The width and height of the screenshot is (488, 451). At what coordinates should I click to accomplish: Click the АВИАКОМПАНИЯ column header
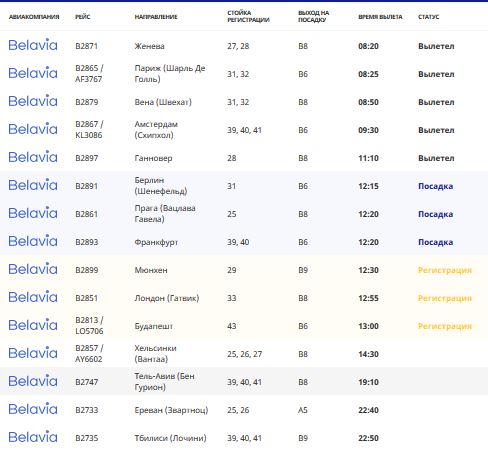tap(34, 17)
